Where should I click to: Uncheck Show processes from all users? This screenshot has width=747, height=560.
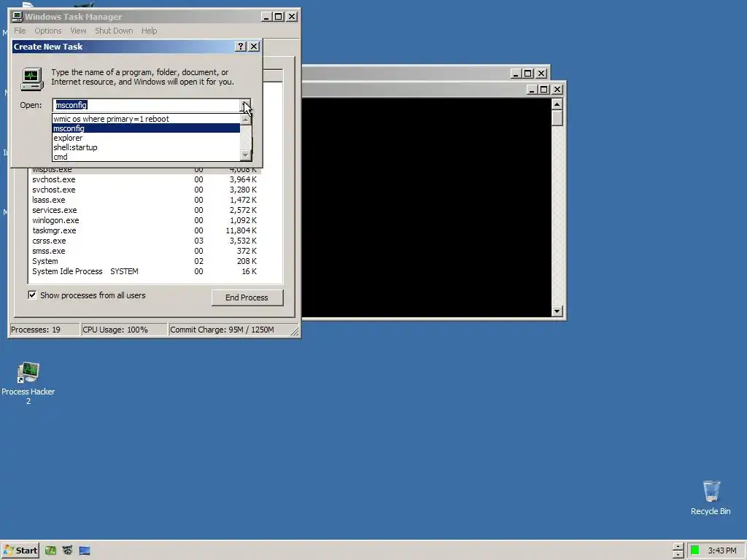32,295
